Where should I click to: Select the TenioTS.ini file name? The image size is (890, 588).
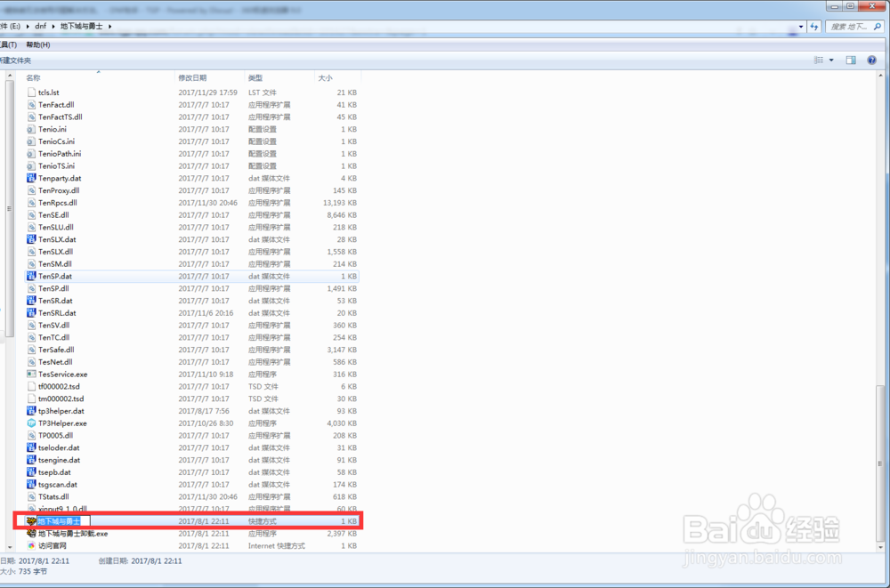[57, 166]
